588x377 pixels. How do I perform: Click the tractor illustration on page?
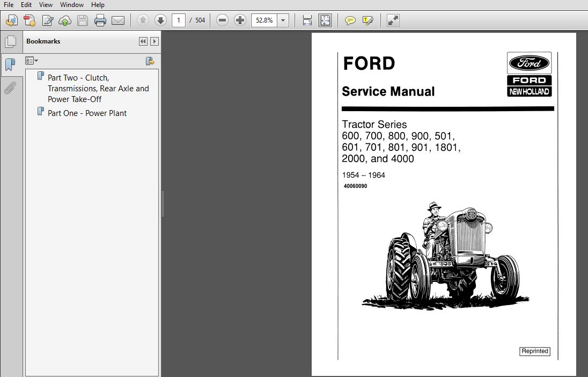(445, 255)
